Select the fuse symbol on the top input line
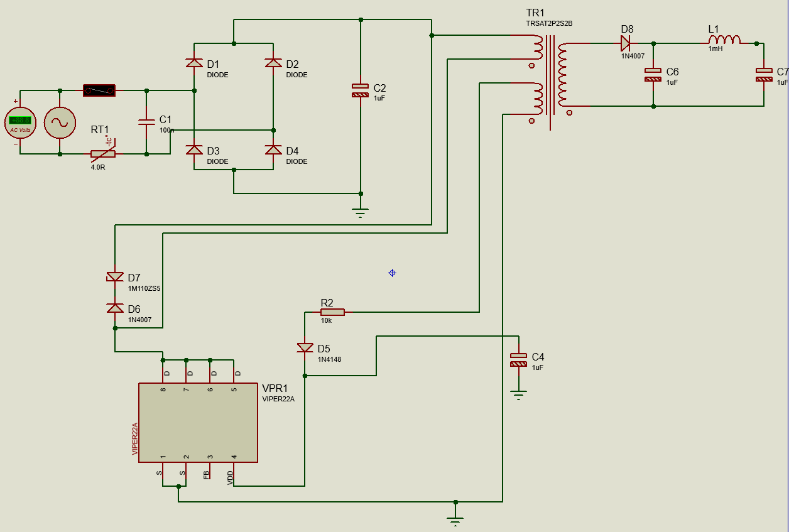This screenshot has width=789, height=532. [99, 91]
